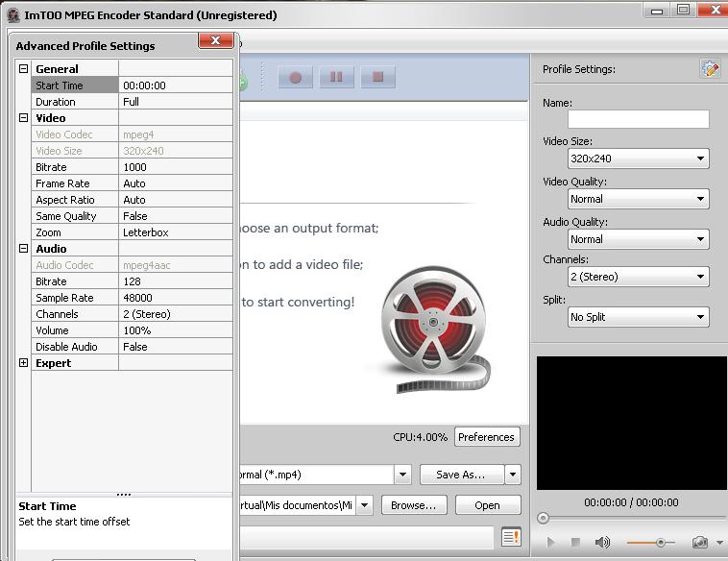
Task: Click the description pane splitter dots
Action: coord(124,494)
